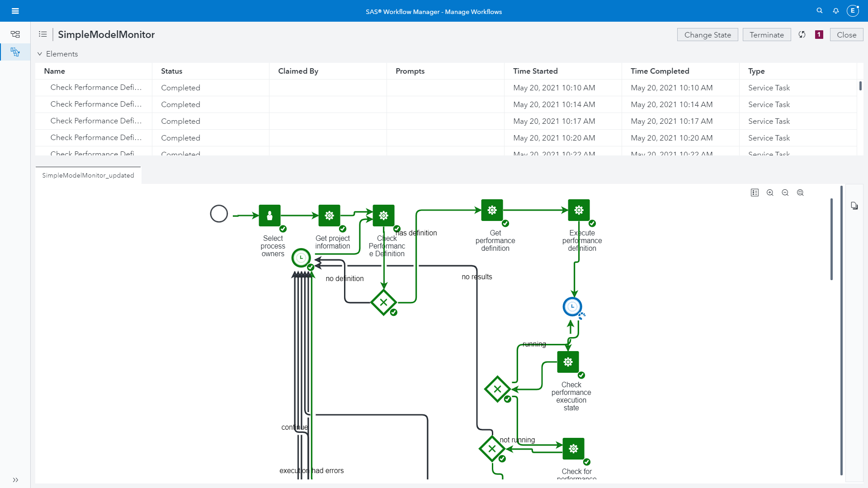
Task: Expand the left navigation bar
Action: (x=15, y=480)
